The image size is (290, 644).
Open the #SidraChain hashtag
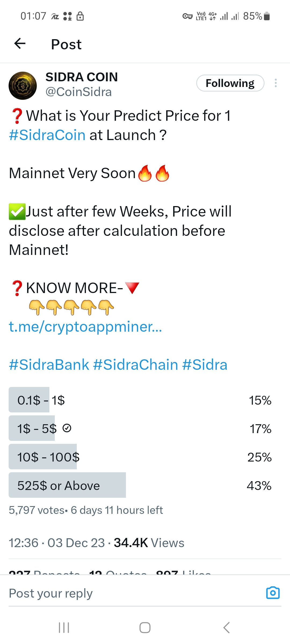click(136, 365)
